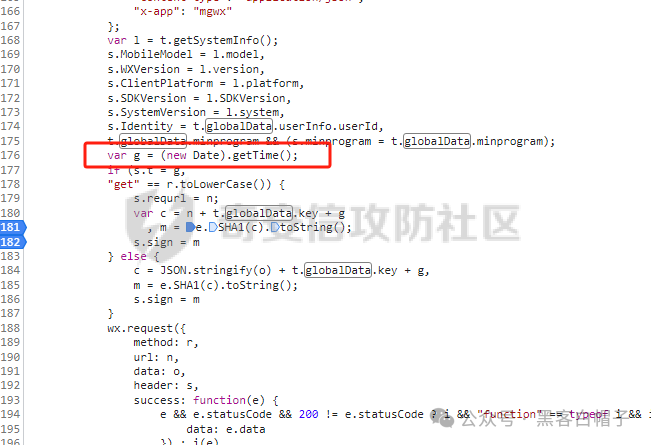Select the highlighted globalData on line 174

pos(239,126)
